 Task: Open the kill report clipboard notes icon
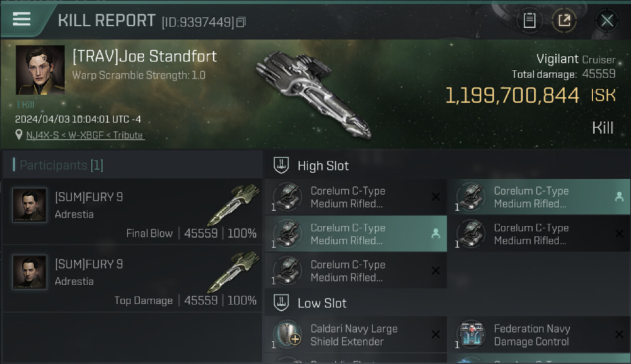(x=529, y=20)
